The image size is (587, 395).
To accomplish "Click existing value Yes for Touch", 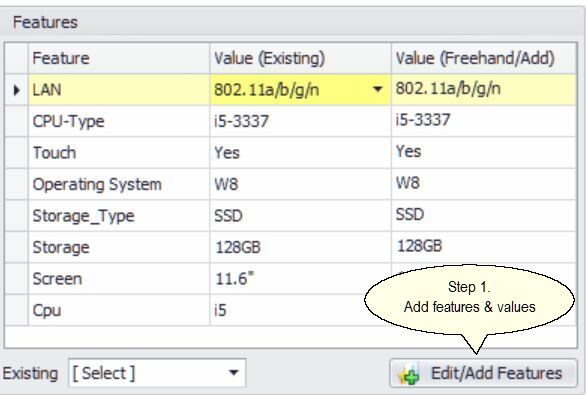I will pos(300,153).
